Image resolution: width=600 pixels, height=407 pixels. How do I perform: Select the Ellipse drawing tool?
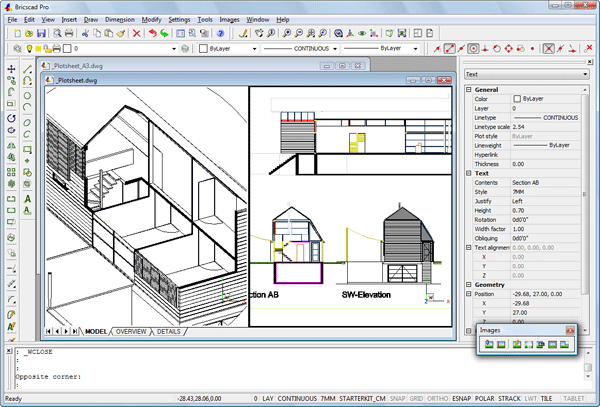(27, 123)
